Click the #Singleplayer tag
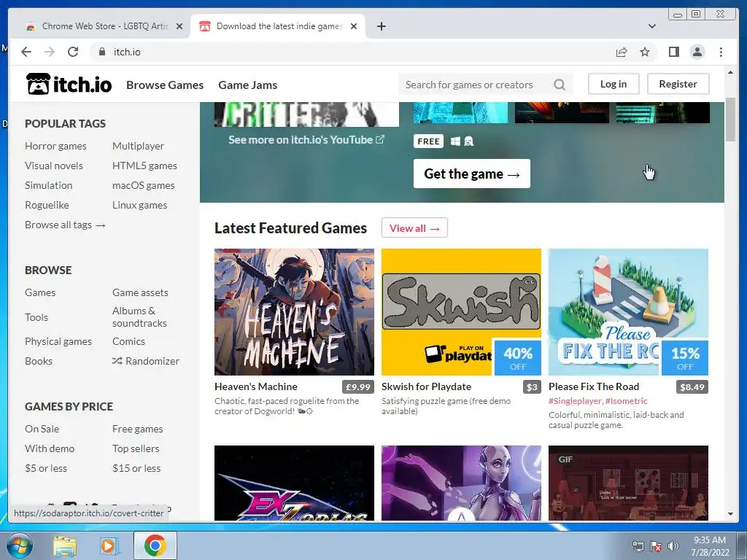747x560 pixels. [575, 401]
